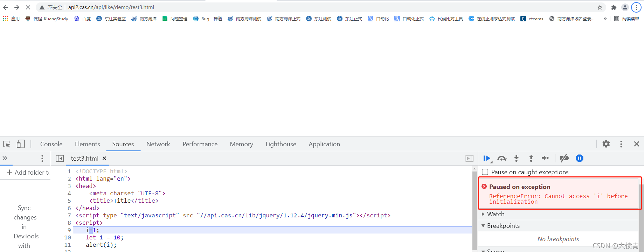Open the Performance tab

[200, 144]
